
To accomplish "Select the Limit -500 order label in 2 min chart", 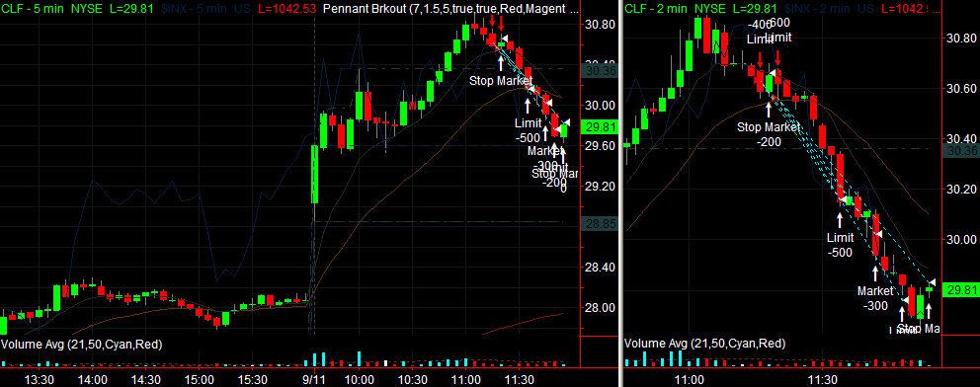I will (840, 245).
